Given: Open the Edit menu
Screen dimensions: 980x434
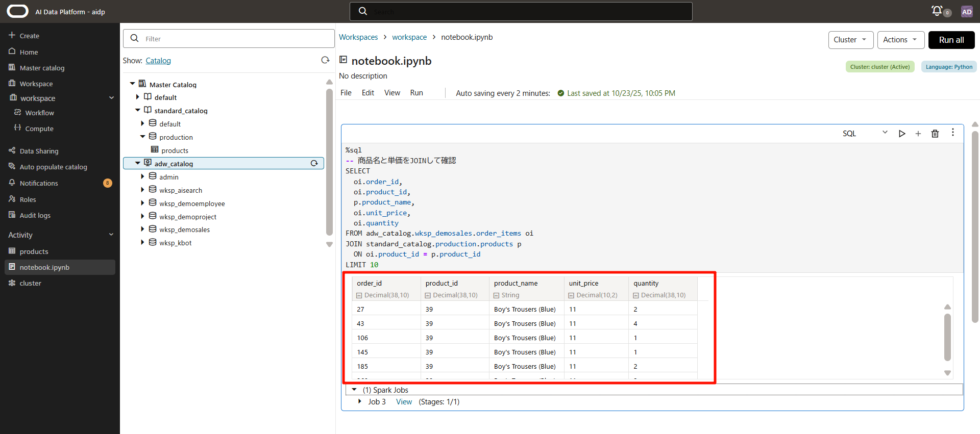Looking at the screenshot, I should [x=368, y=93].
